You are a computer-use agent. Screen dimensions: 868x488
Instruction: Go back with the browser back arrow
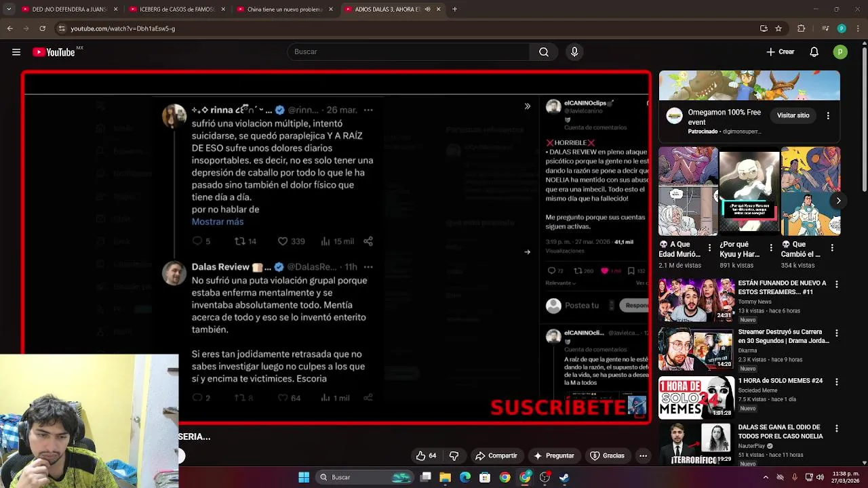(x=9, y=28)
